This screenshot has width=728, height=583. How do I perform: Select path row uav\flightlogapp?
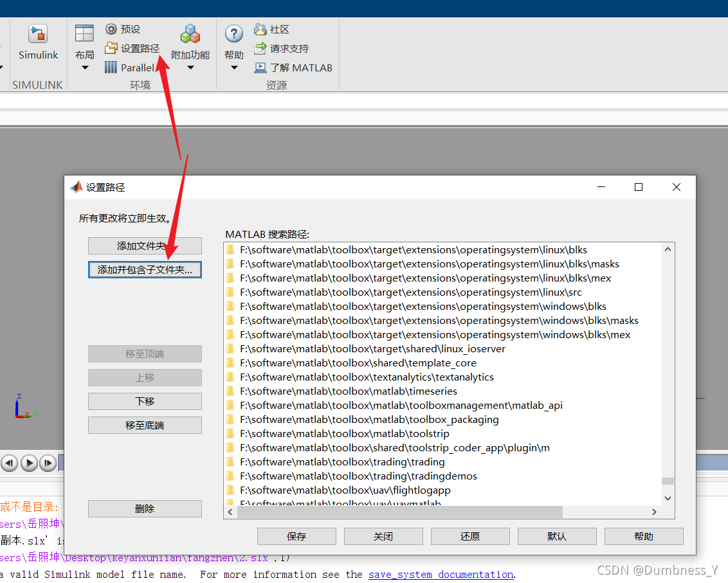point(443,490)
